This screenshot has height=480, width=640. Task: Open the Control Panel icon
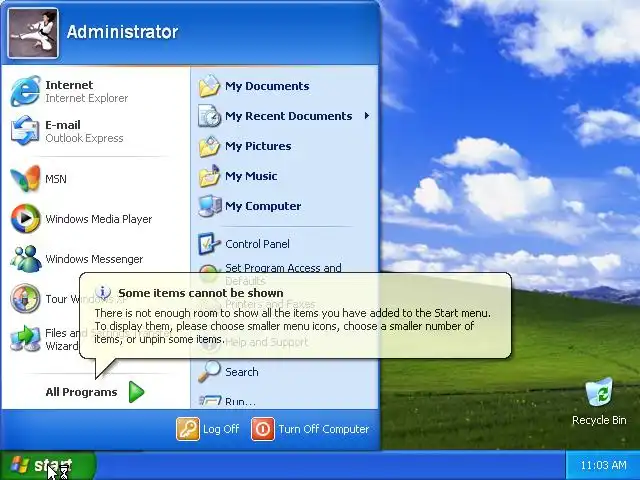tap(209, 244)
